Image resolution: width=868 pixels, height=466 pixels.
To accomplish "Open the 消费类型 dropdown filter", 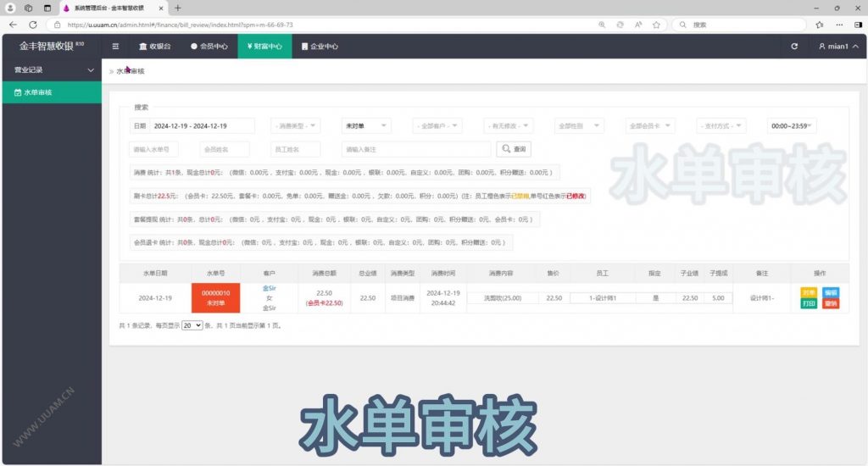I will [x=296, y=125].
